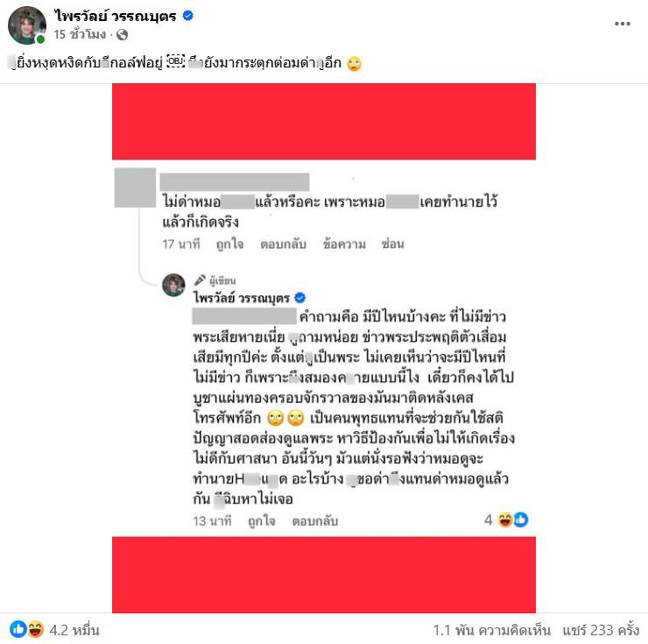The width and height of the screenshot is (648, 644).
Task: Open the 15 ชั่วโมง post timestamp
Action: pos(80,34)
